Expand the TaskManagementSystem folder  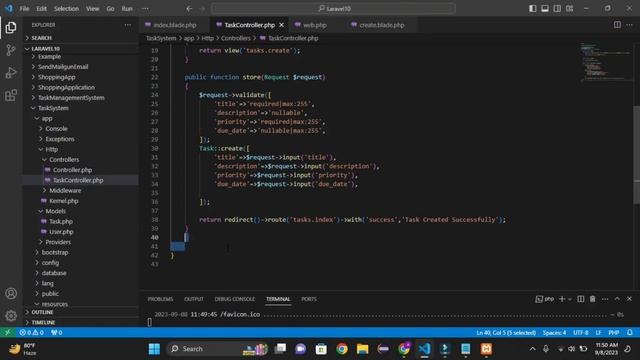point(71,98)
